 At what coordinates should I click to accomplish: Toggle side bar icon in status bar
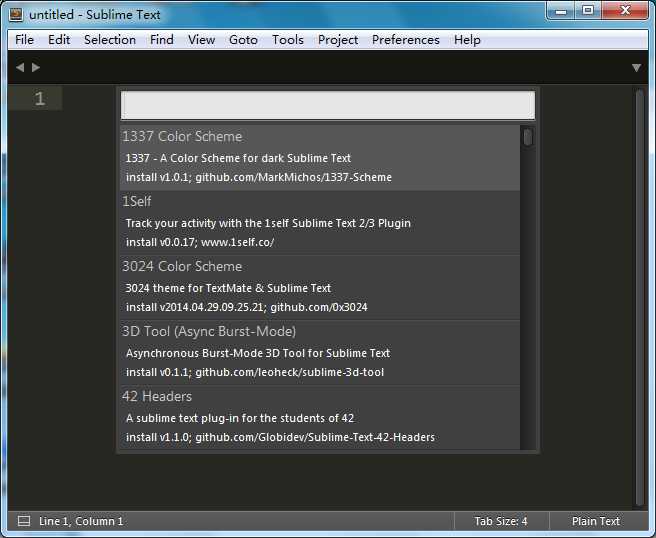click(24, 521)
